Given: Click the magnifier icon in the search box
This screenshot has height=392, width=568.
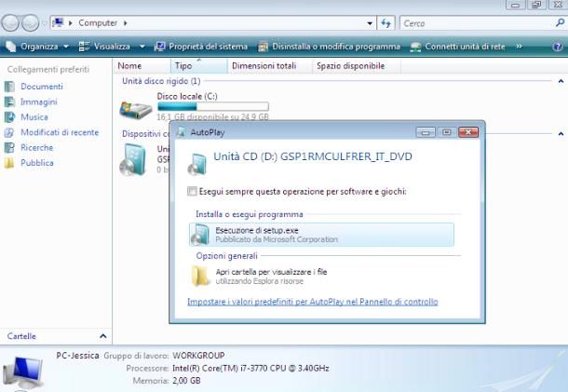Looking at the screenshot, I should coord(560,23).
